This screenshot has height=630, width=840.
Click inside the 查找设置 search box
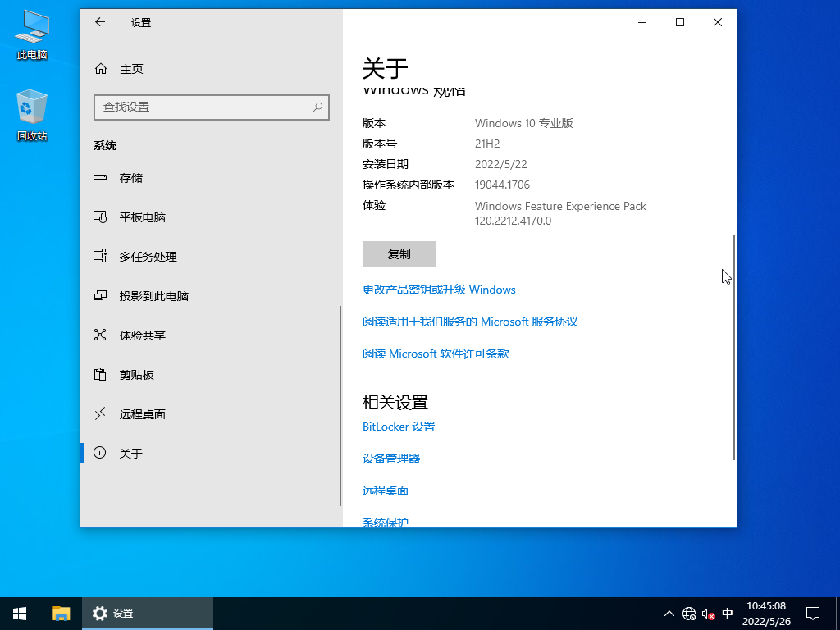point(212,107)
